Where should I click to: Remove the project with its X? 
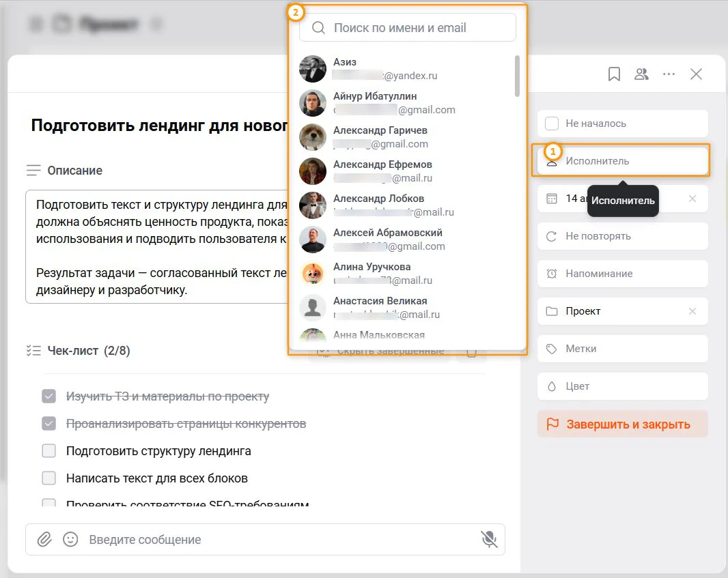[692, 311]
